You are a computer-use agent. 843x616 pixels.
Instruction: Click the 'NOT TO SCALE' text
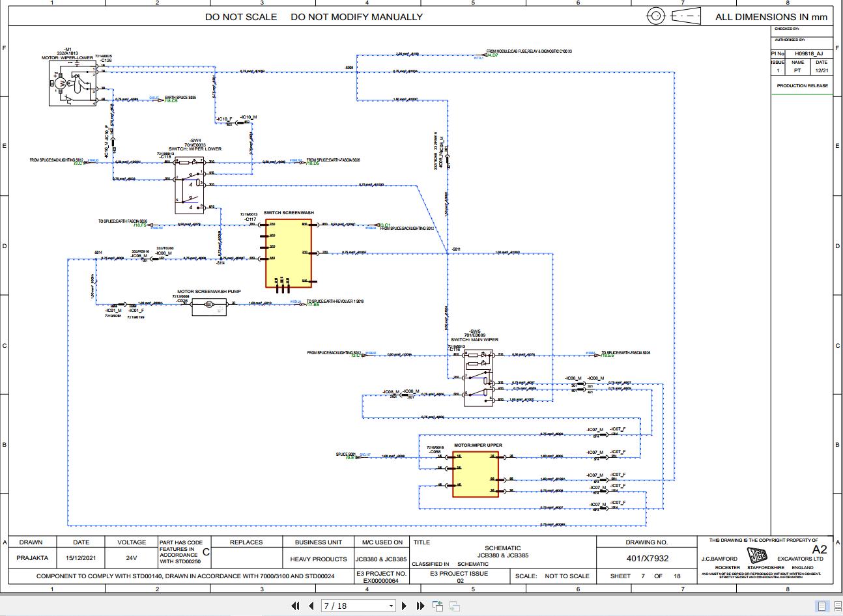click(x=567, y=576)
